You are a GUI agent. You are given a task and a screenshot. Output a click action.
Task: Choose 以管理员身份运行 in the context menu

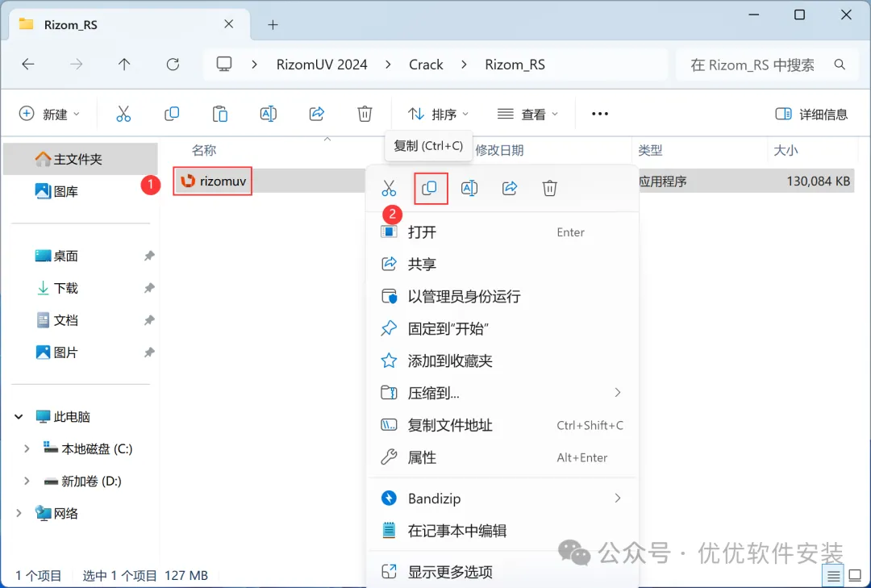tap(502, 296)
